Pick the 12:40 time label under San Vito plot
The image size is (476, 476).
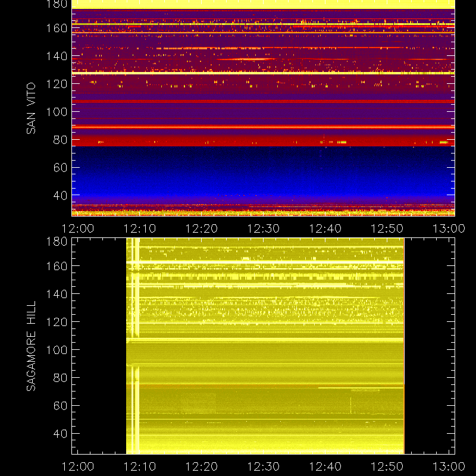tap(325, 228)
